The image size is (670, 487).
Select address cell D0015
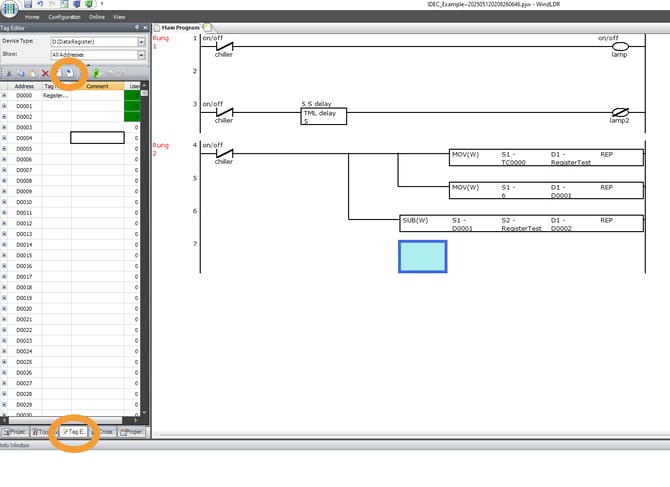click(24, 255)
